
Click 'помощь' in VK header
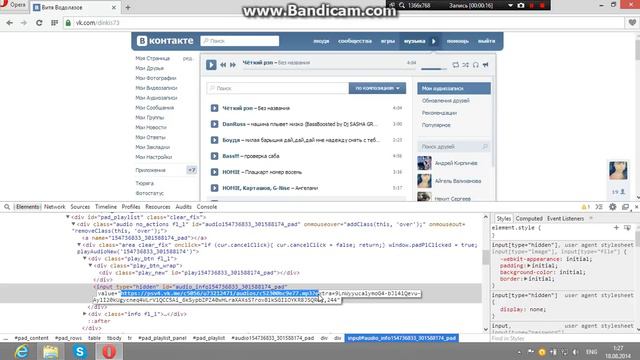(x=458, y=41)
